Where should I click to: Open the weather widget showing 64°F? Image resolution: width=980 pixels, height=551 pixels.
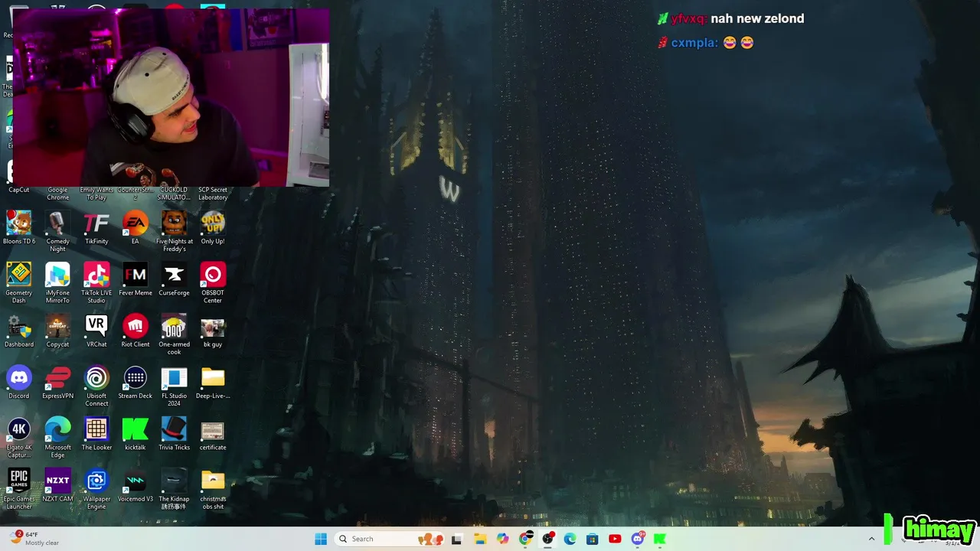click(34, 539)
